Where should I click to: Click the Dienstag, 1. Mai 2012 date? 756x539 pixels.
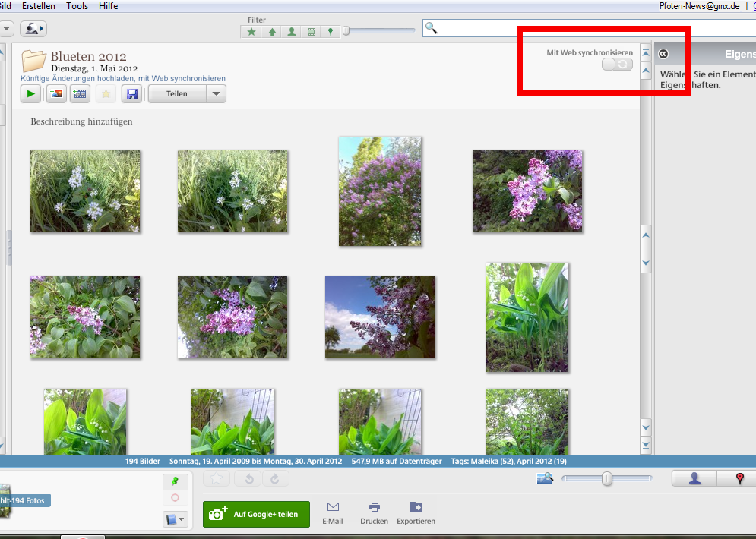pos(94,68)
